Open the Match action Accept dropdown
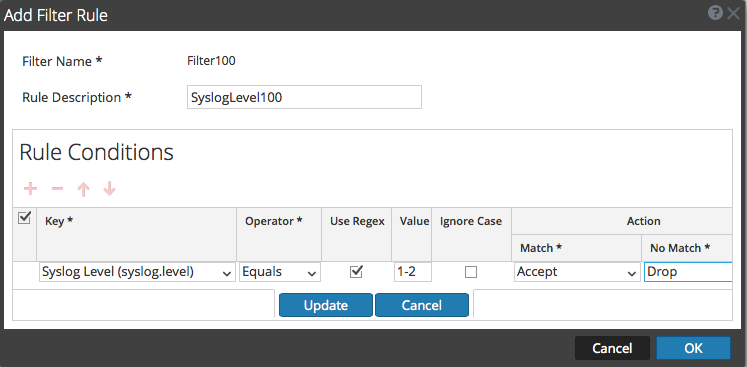This screenshot has height=367, width=747. pos(577,272)
